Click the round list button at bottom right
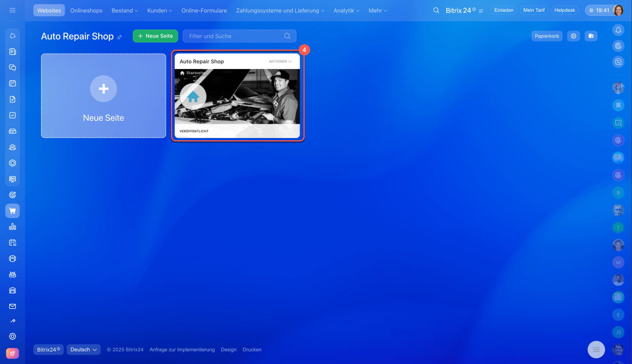The width and height of the screenshot is (632, 364). 596,349
